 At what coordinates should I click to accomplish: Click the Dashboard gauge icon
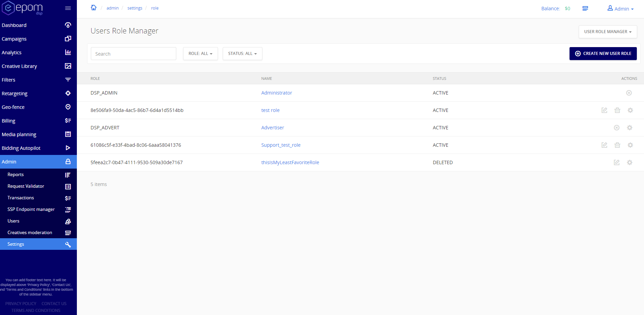click(x=68, y=25)
